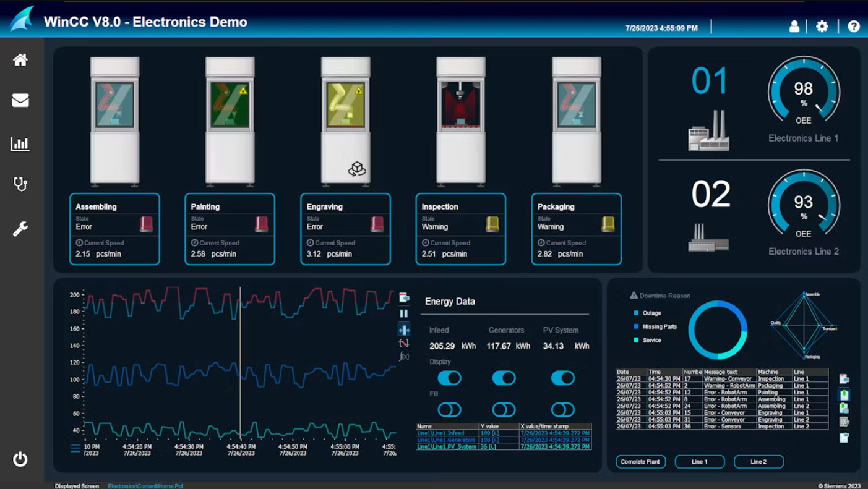The image size is (868, 489).
Task: Select the Warning- Conveyor alarm row
Action: (x=722, y=379)
